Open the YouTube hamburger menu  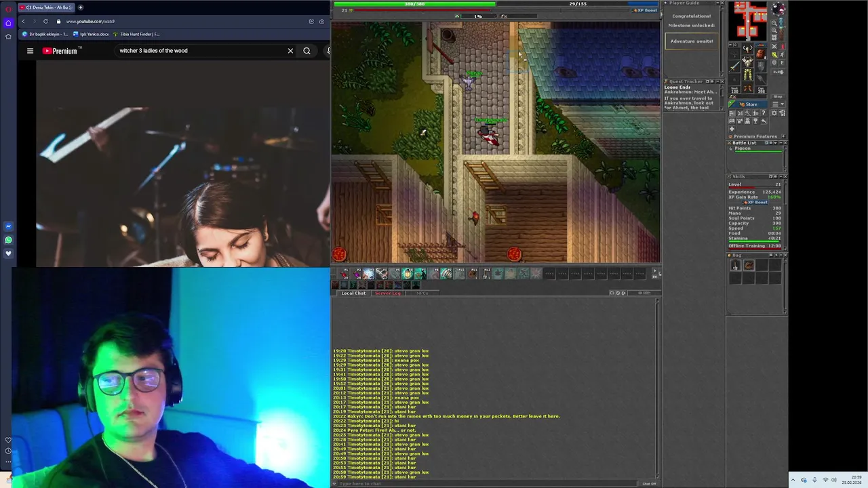pyautogui.click(x=30, y=51)
